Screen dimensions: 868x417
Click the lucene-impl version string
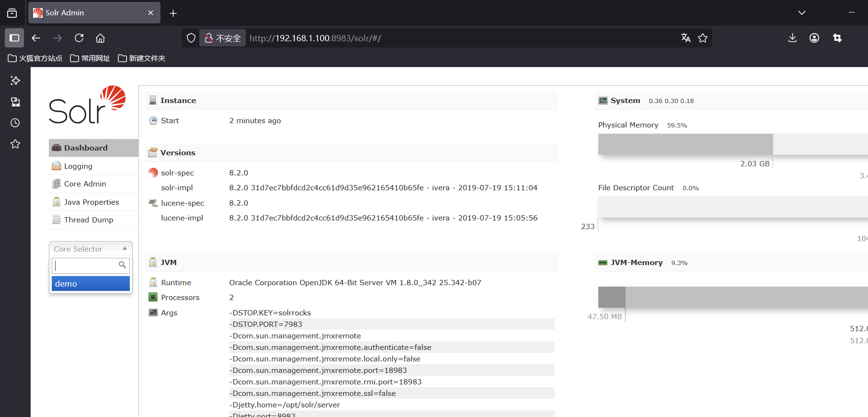[383, 218]
